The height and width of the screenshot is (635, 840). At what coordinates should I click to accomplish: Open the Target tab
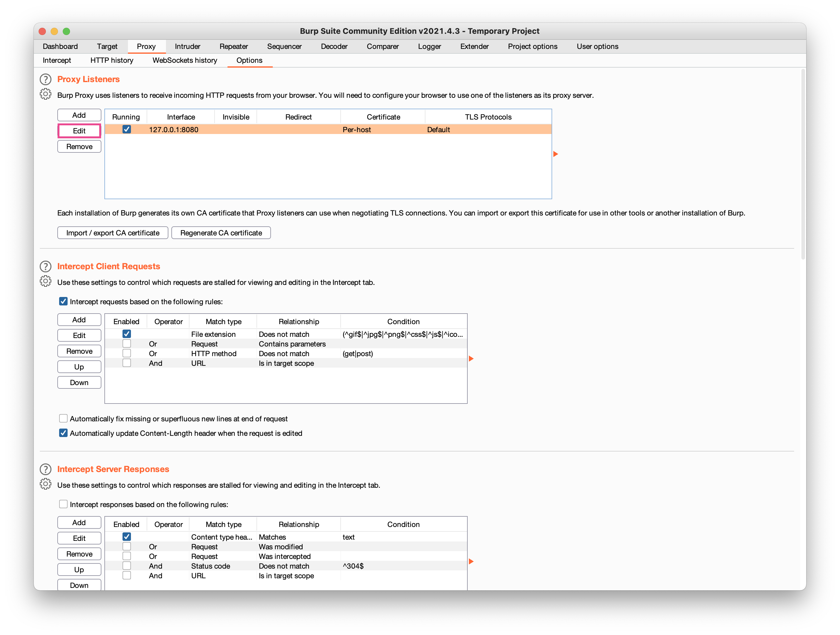click(x=107, y=46)
